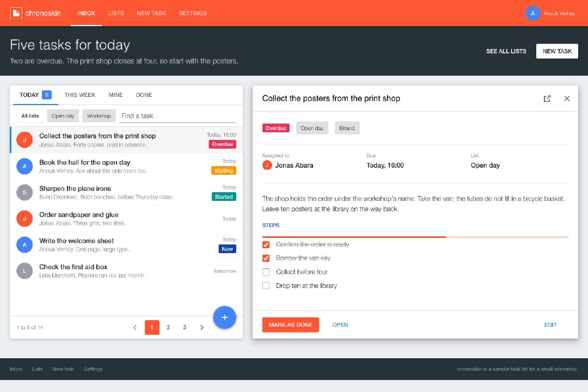This screenshot has width=588, height=392.
Task: Open Settings in top navigation
Action: (x=193, y=13)
